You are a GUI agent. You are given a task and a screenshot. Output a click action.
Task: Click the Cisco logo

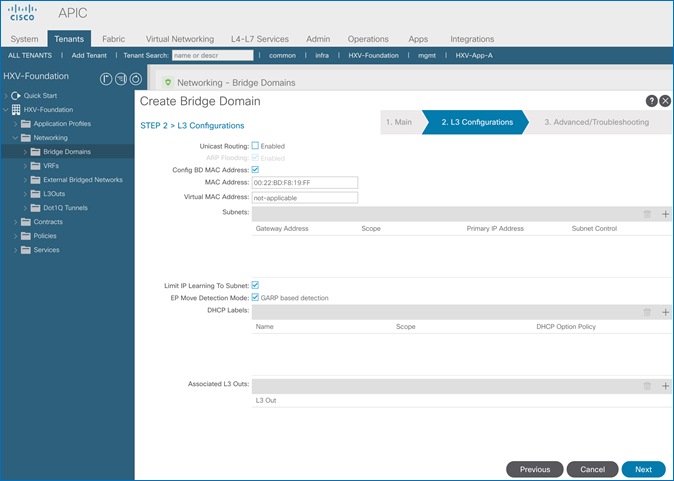(x=22, y=12)
